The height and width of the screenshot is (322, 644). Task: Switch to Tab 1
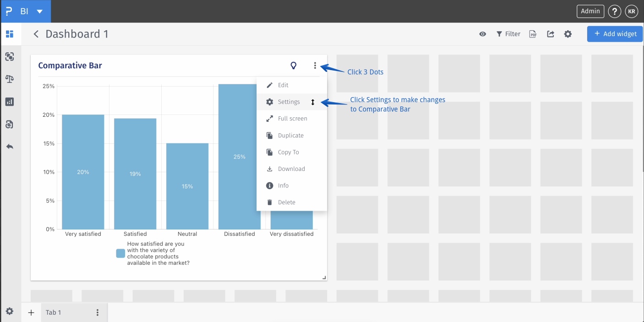pos(54,312)
